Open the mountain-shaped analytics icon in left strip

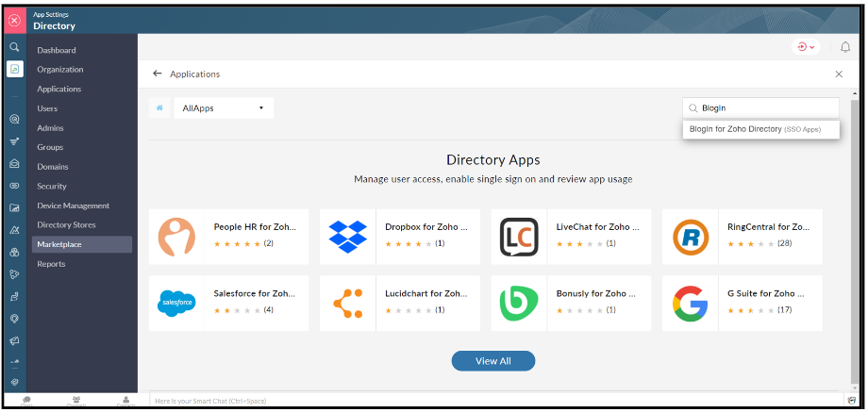pos(15,230)
